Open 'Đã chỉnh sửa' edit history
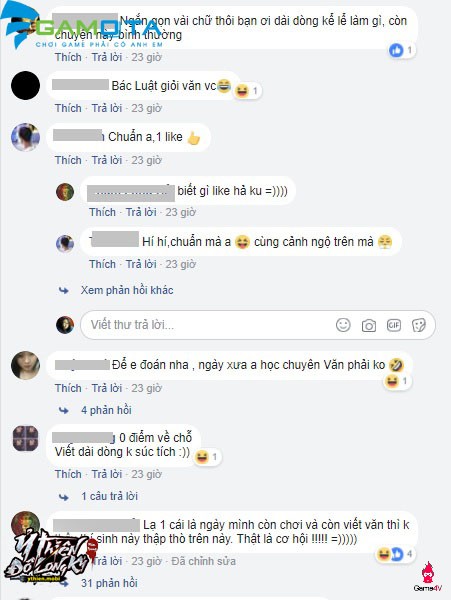Screen dimensions: 451x600 click(x=204, y=561)
